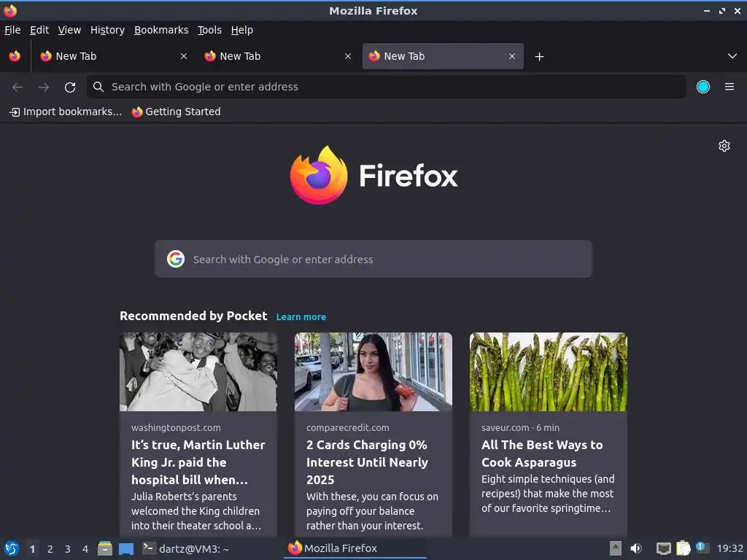
Task: Click 'Recommended by Pocket' heading
Action: point(193,316)
